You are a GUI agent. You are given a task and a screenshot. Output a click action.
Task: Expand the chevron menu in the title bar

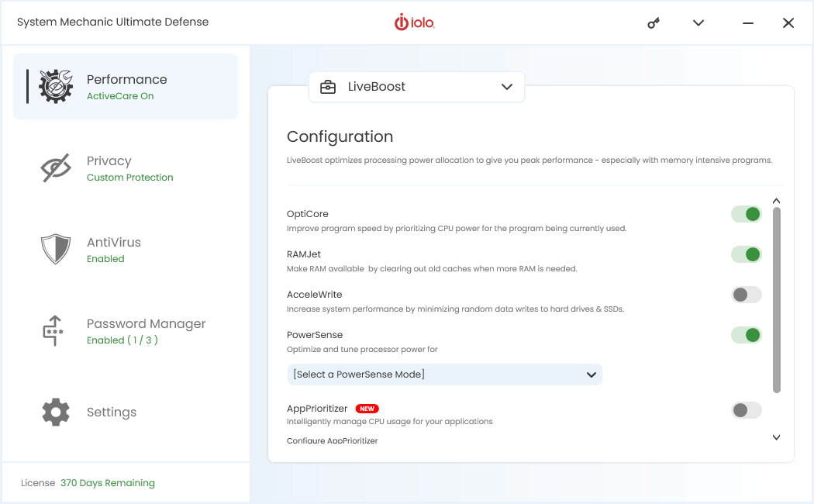tap(698, 23)
